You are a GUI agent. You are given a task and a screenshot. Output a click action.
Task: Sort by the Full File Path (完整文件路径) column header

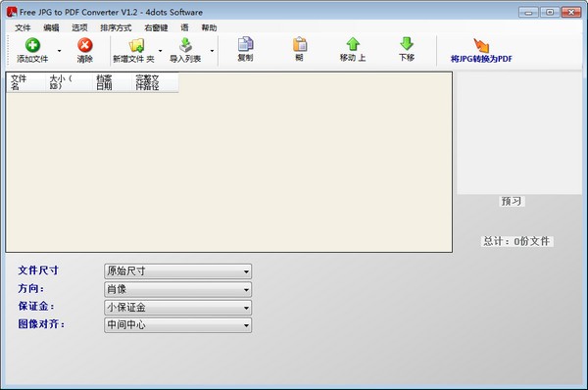155,82
